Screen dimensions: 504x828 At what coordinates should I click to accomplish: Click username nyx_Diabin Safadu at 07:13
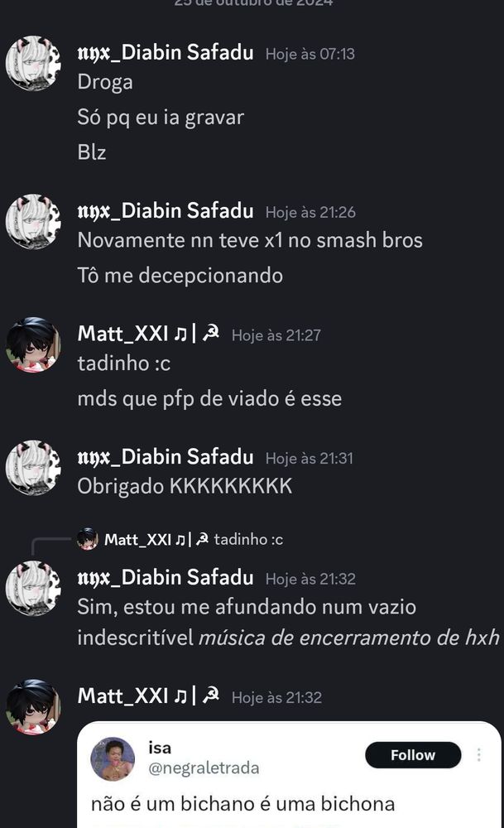coord(166,53)
